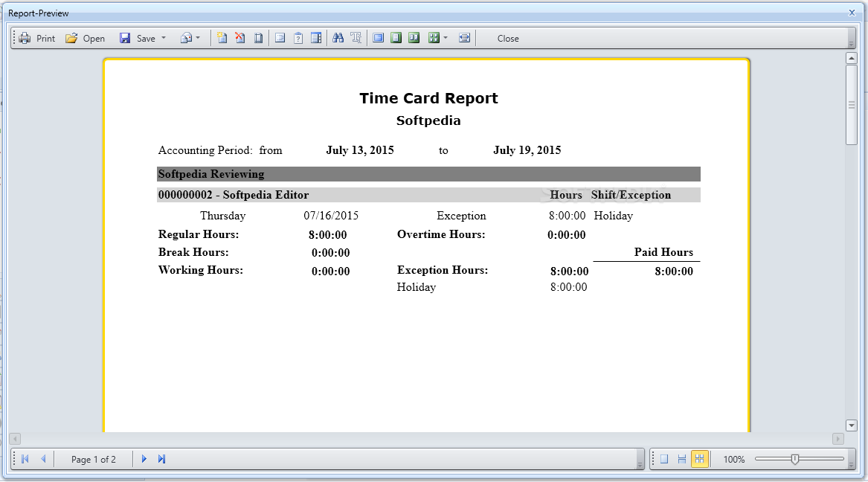Select the Two Pages view icon

tap(414, 38)
